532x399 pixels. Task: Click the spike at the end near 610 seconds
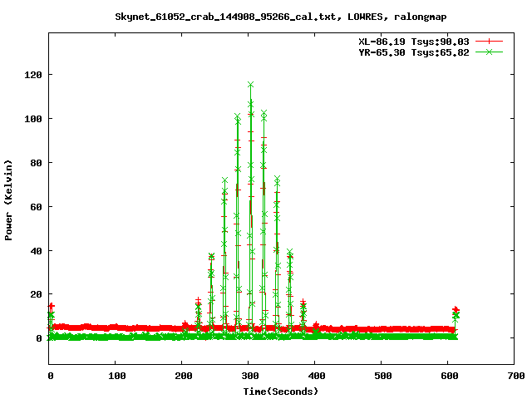point(456,311)
